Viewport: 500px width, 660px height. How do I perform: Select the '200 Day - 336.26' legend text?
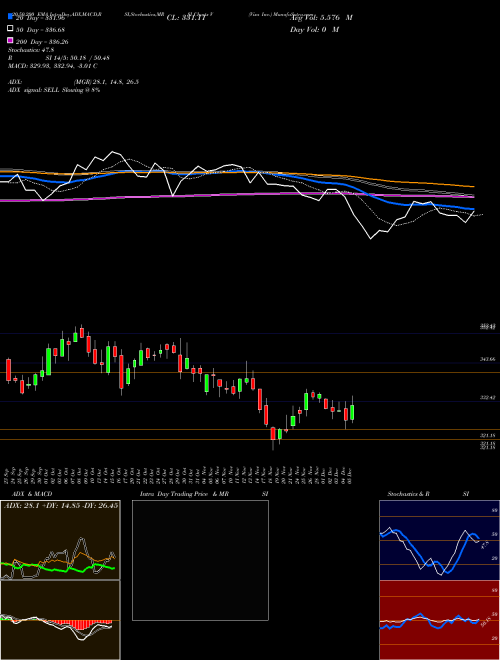coord(42,42)
